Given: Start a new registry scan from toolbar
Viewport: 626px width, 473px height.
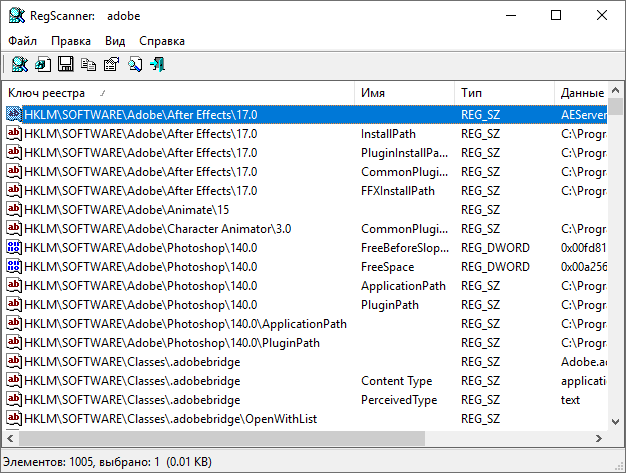Looking at the screenshot, I should coord(19,64).
